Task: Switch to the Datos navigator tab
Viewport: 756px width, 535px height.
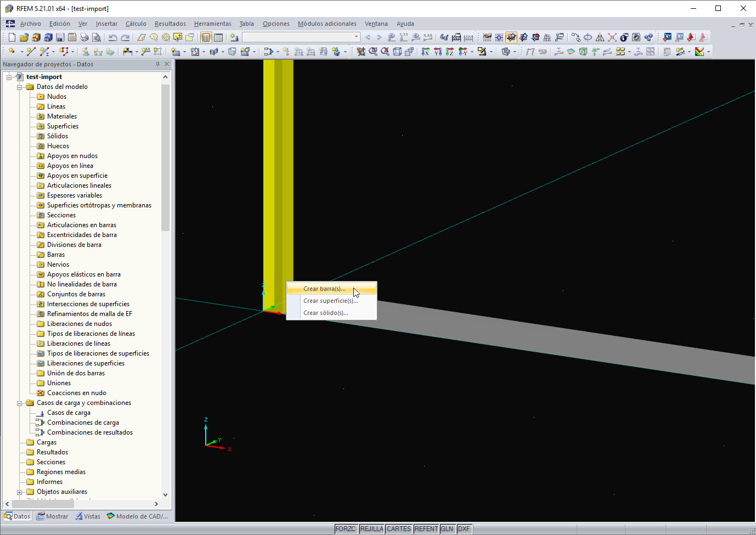Action: pyautogui.click(x=17, y=516)
